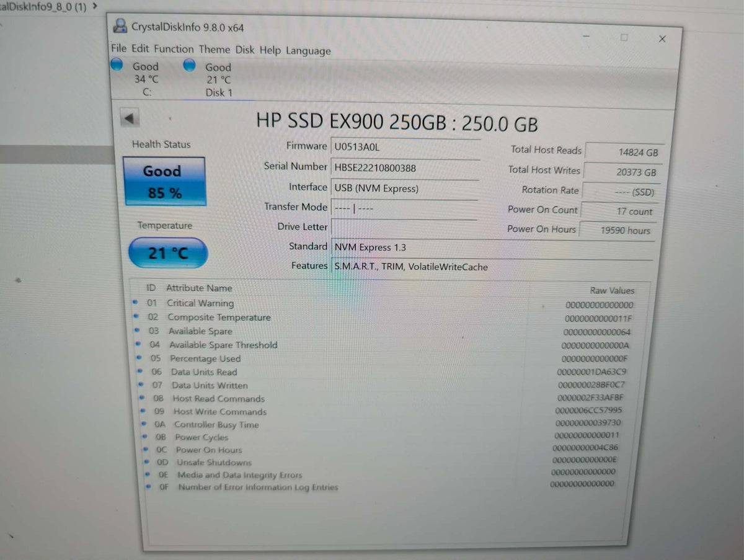Screen dimensions: 744x560
Task: Click the Total Host Writes value 20373 GB
Action: pyautogui.click(x=622, y=172)
